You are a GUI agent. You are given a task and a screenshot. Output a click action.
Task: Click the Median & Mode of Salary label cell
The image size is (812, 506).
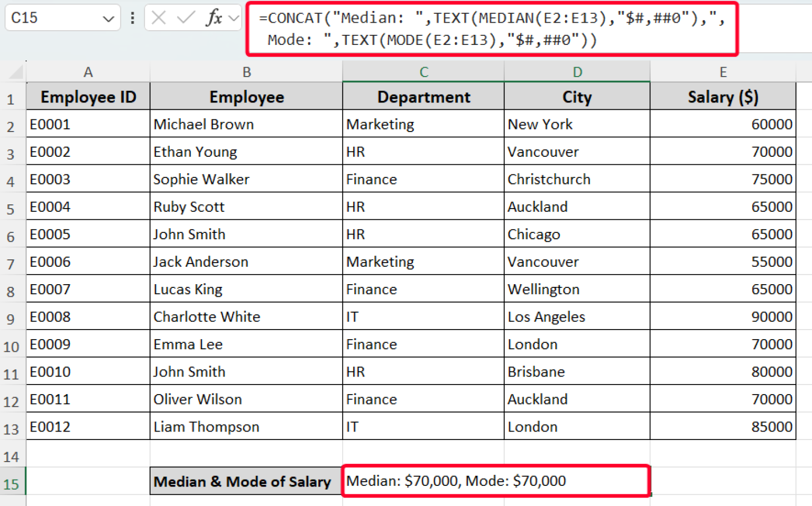click(246, 481)
